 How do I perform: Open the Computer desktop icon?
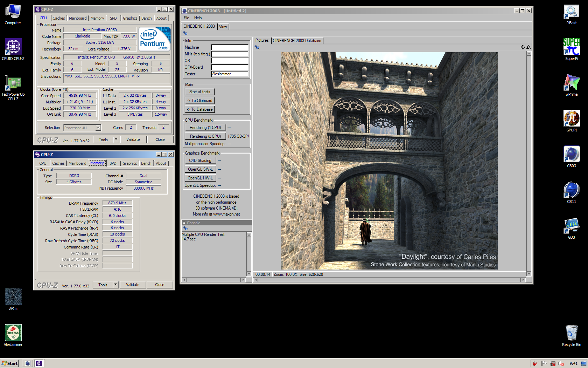[13, 14]
